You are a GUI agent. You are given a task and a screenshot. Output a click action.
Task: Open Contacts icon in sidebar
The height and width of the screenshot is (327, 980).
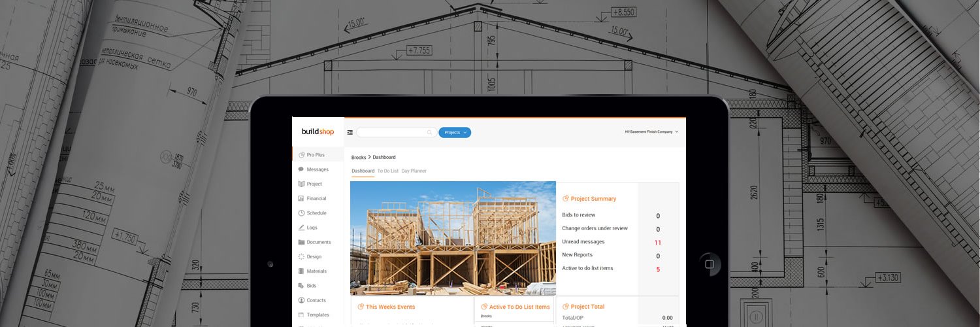point(301,300)
